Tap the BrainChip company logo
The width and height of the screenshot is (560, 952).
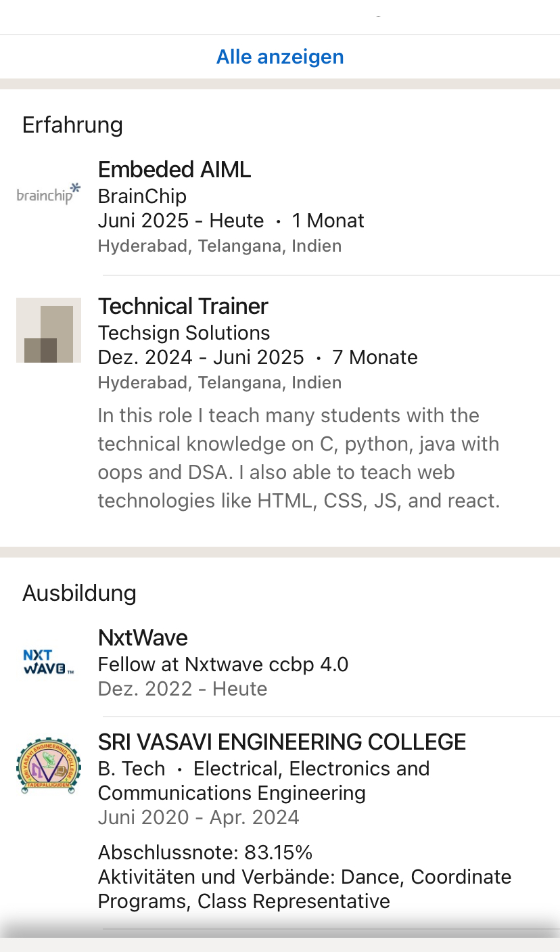[49, 195]
